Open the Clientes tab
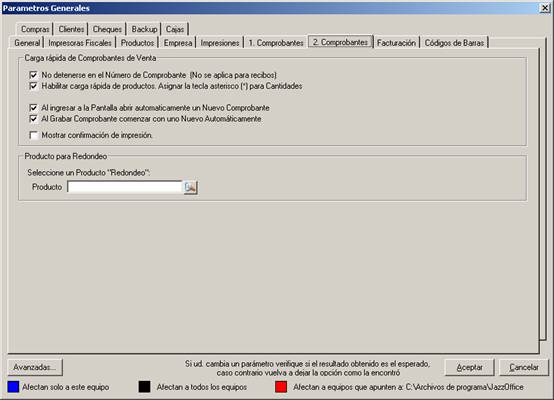The width and height of the screenshot is (554, 400). [71, 29]
